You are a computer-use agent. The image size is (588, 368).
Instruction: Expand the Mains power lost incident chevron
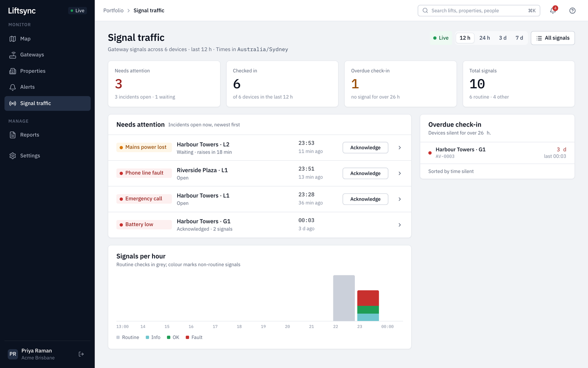[399, 148]
